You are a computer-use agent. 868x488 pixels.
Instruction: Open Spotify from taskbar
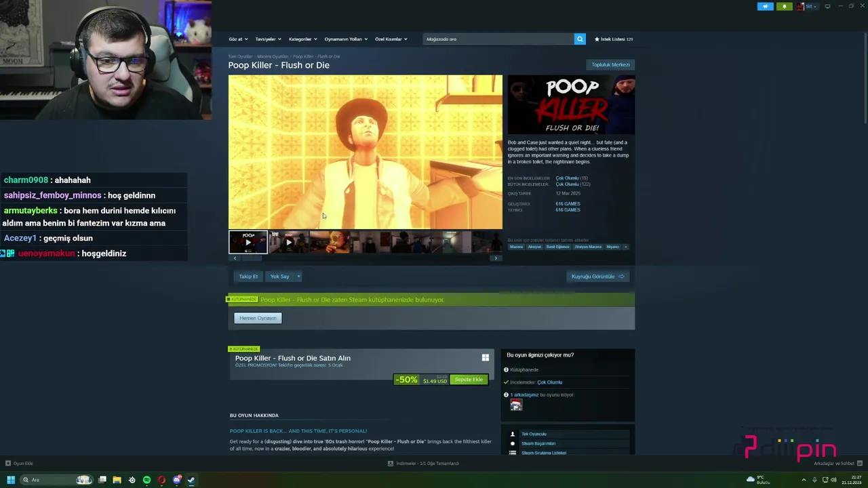click(x=146, y=480)
